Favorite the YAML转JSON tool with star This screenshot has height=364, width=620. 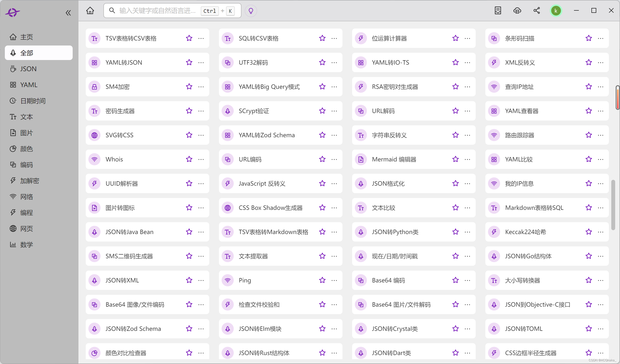point(189,62)
